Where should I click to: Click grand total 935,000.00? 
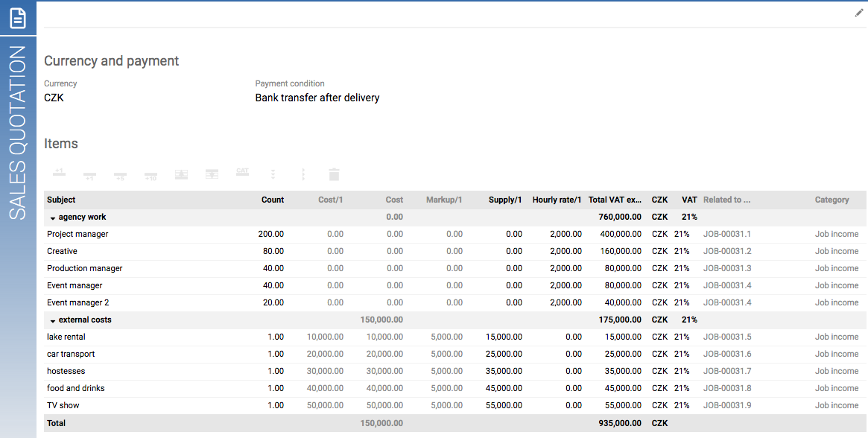click(620, 423)
